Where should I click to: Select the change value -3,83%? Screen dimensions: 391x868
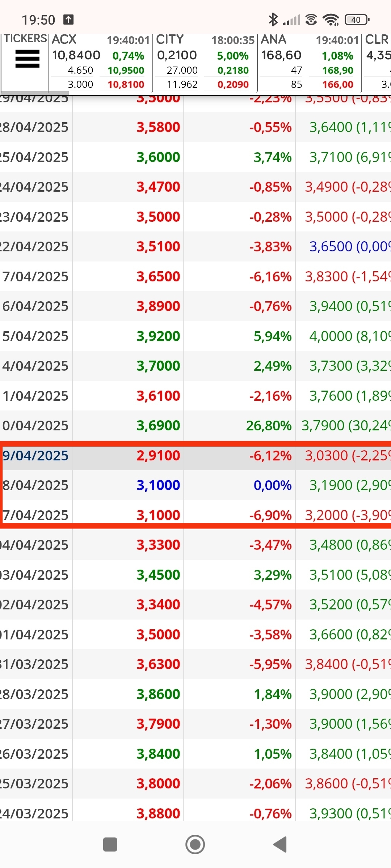pos(270,246)
